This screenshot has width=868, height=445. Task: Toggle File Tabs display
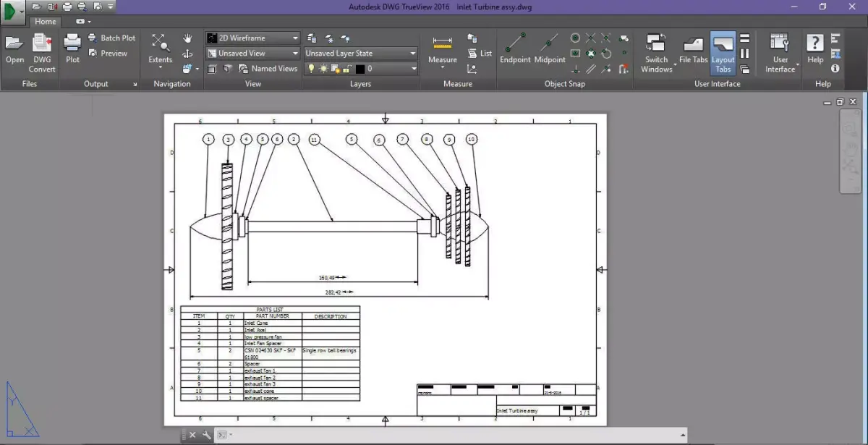(x=693, y=50)
